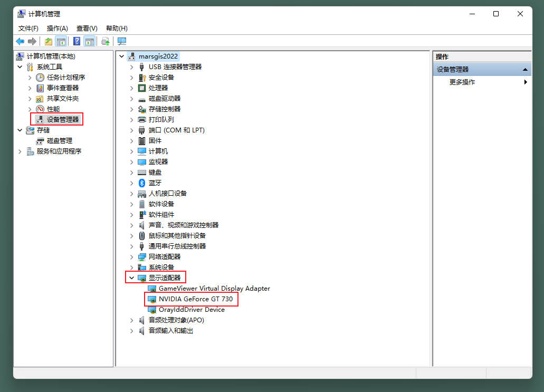Expand 任务计划程序 in left tree
Screen dimensions: 544x392
point(30,77)
